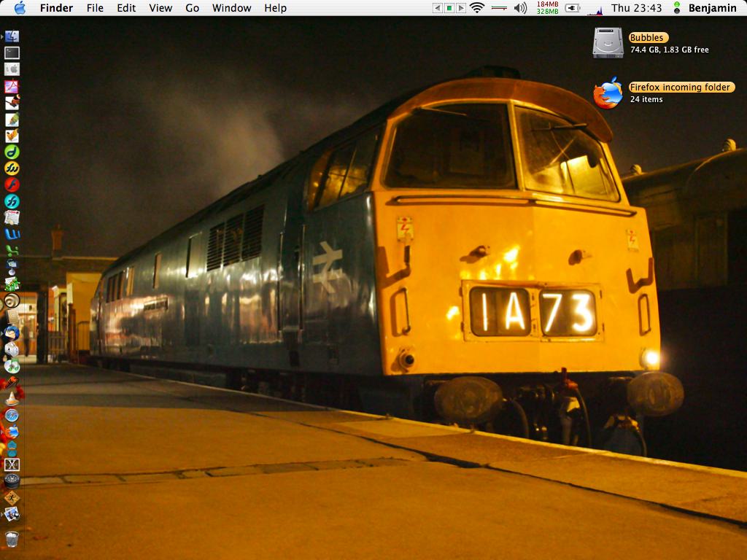Screen dimensions: 747x560
Task: Launch red Macromedia Flash from the Dock
Action: point(12,184)
